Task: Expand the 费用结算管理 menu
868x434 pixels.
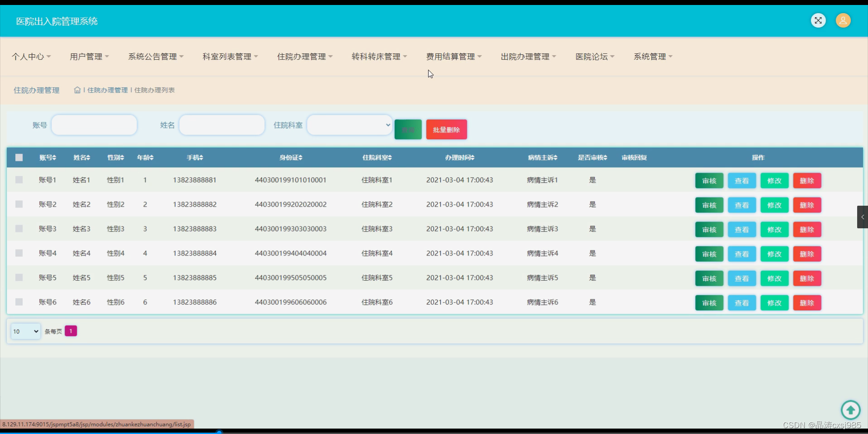Action: [454, 57]
